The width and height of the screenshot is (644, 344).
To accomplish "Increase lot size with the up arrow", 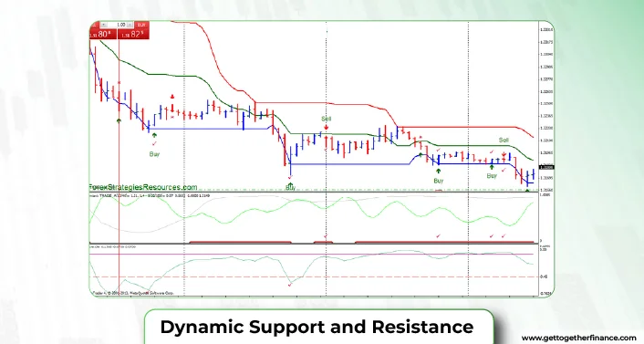I will pos(130,25).
